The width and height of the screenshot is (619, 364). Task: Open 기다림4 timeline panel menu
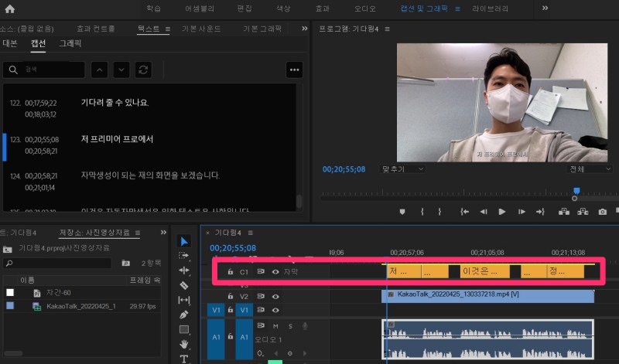coord(250,233)
